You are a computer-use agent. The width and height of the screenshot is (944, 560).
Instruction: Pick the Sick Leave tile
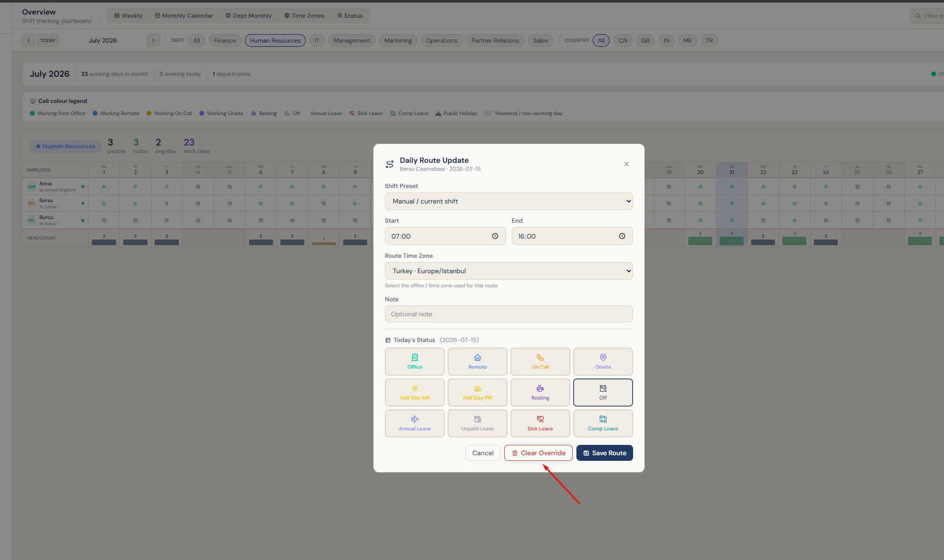540,423
